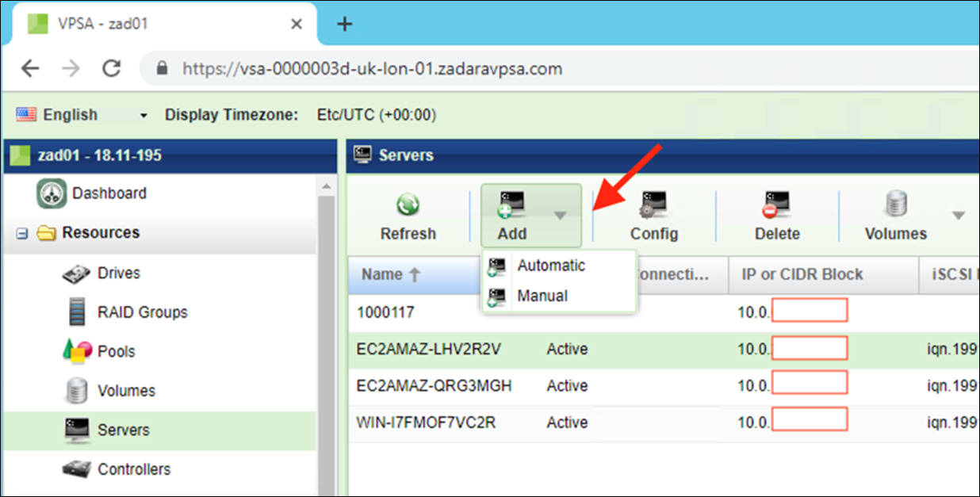980x497 pixels.
Task: Select the Drives icon in the sidebar
Action: click(77, 272)
